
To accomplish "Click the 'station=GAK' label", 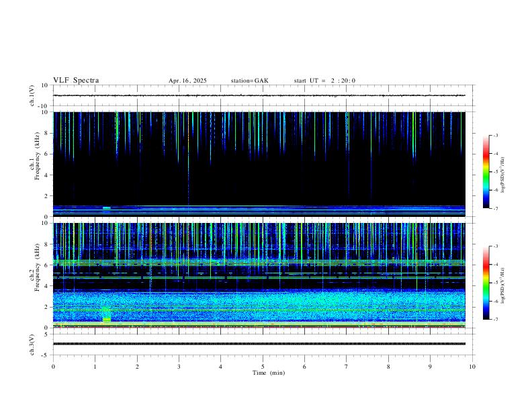I will (x=249, y=81).
